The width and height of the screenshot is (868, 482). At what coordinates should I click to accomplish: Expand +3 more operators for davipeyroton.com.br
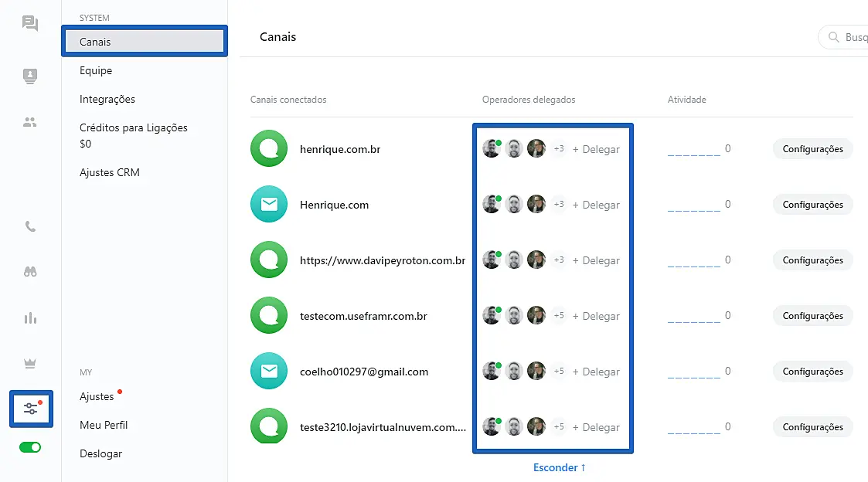point(559,260)
